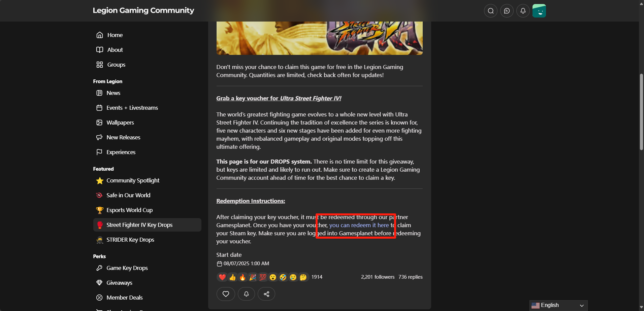This screenshot has height=311, width=644.
Task: Click the Ultra Street Fighter IV banner image
Action: [319, 38]
